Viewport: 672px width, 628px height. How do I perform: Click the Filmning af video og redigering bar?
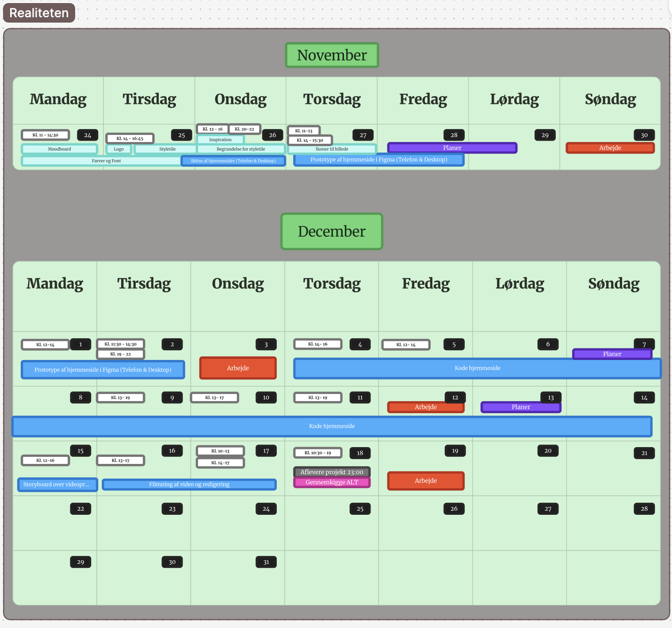(189, 484)
